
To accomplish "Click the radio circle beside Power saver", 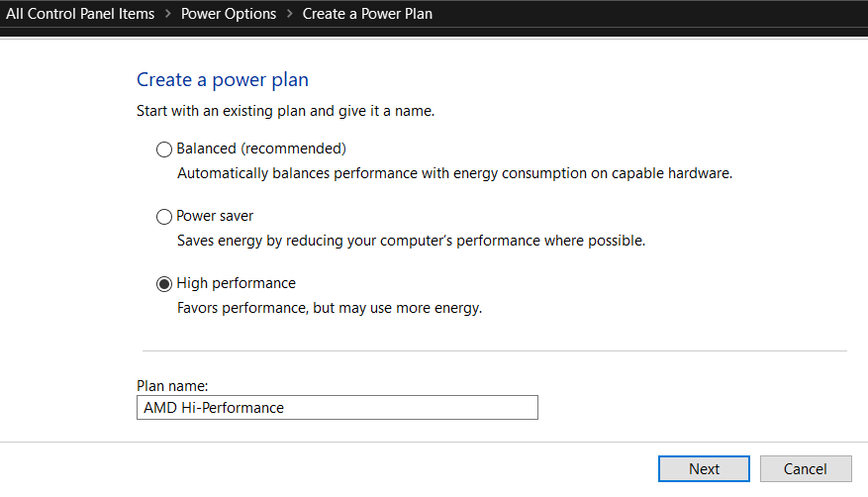I will coord(164,217).
